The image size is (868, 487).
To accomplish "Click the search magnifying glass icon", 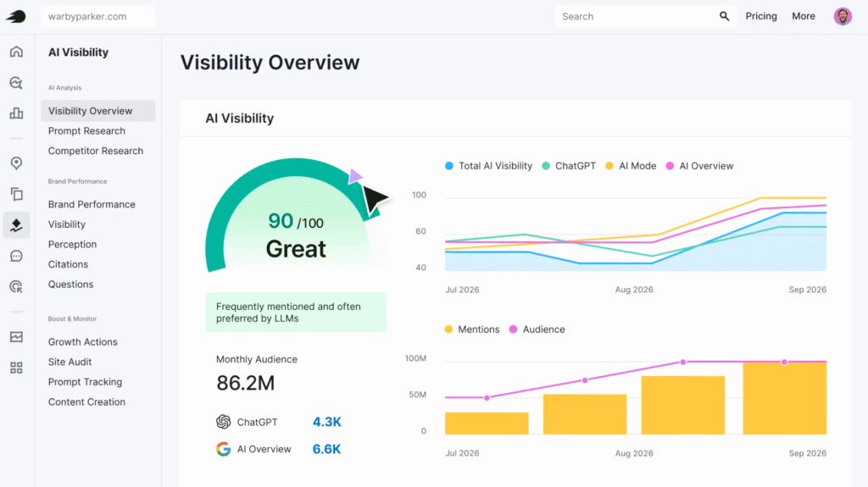I will pos(725,16).
